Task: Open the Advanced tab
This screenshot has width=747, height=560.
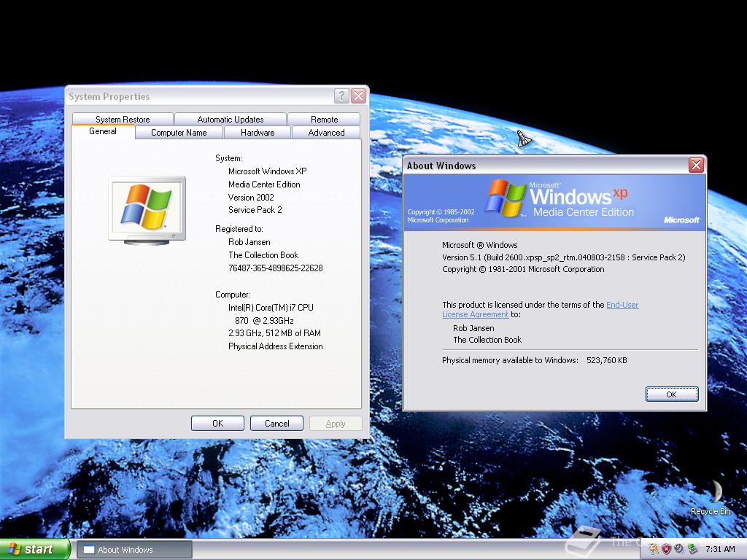Action: pos(326,133)
